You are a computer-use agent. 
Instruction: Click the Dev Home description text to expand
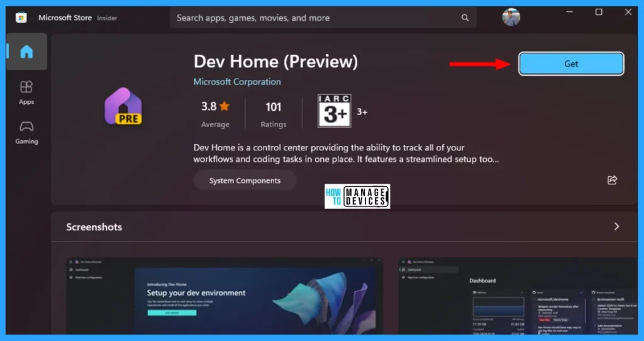click(347, 154)
